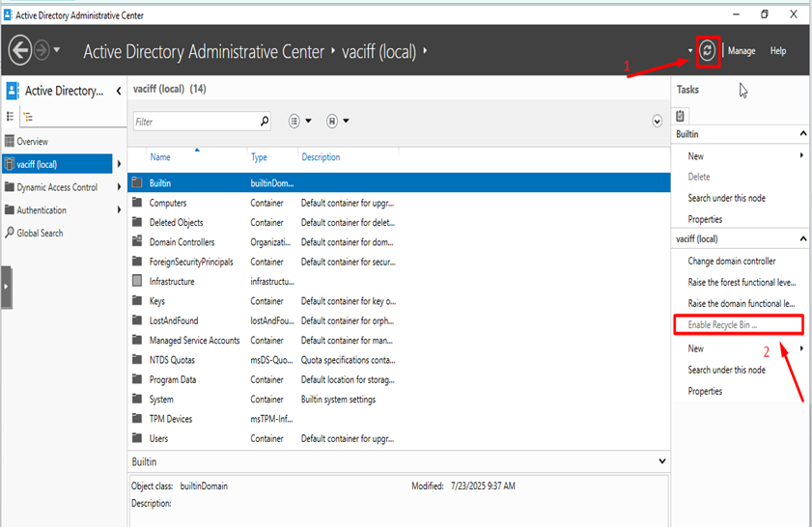
Task: Open the saved queries dropdown beside Filter
Action: click(338, 122)
